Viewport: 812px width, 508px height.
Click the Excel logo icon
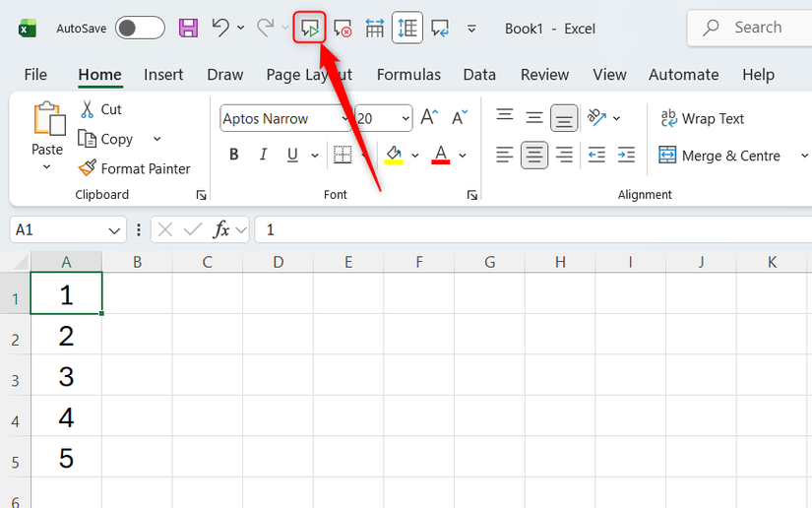tap(27, 29)
